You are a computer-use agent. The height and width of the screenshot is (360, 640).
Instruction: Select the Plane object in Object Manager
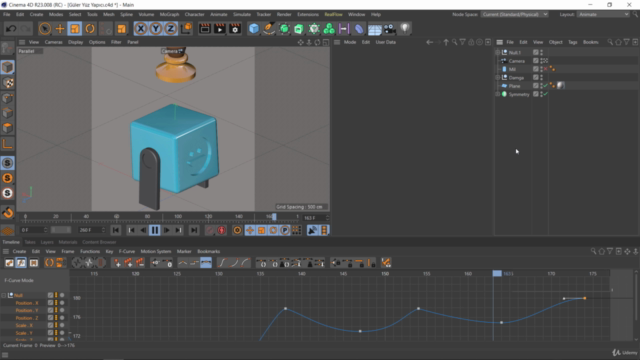tap(514, 86)
